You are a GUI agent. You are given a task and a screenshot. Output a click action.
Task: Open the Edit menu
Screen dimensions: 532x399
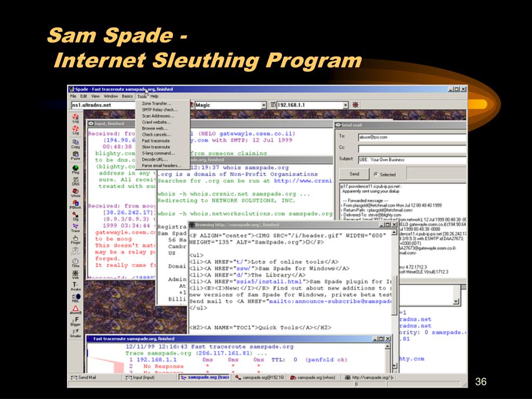(84, 96)
